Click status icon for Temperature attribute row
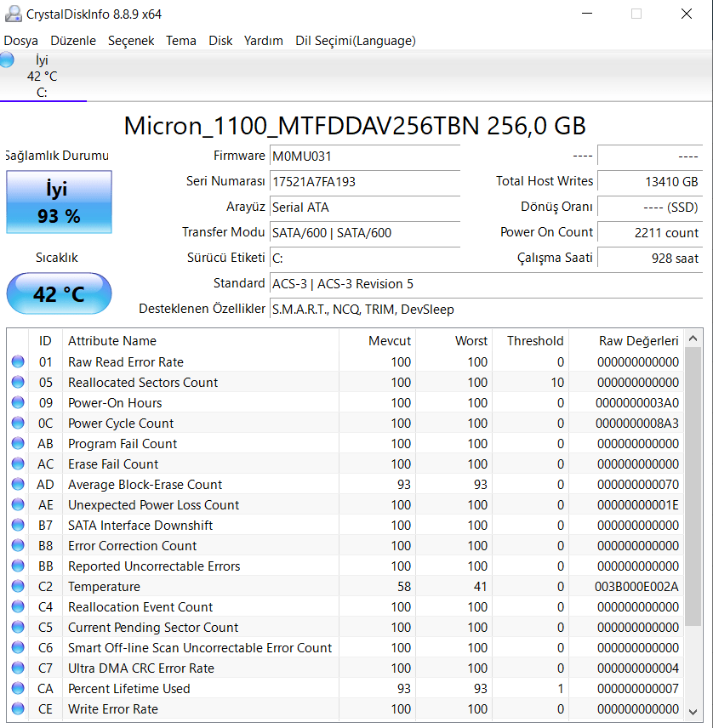Image resolution: width=713 pixels, height=728 pixels. [18, 586]
